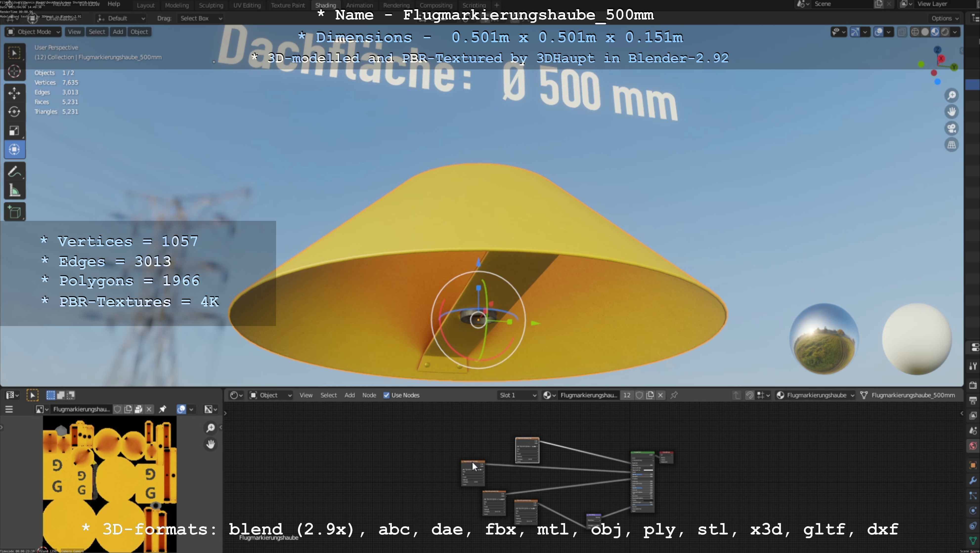Click the viewport pan hand button
Viewport: 980px width, 553px height.
click(952, 112)
